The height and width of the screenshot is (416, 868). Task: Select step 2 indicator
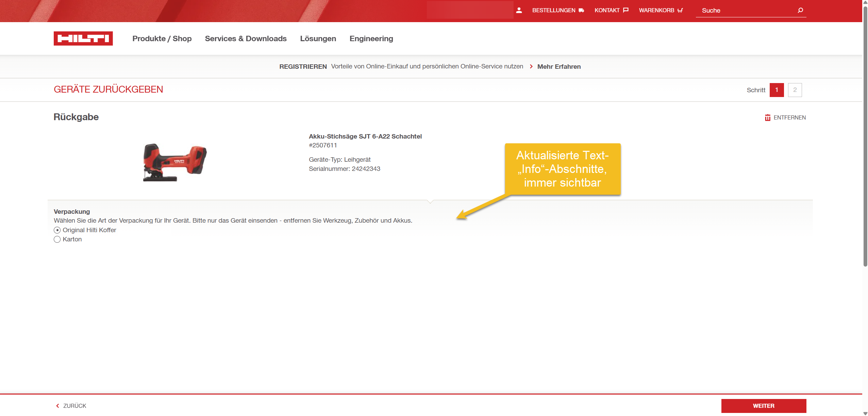click(x=795, y=90)
